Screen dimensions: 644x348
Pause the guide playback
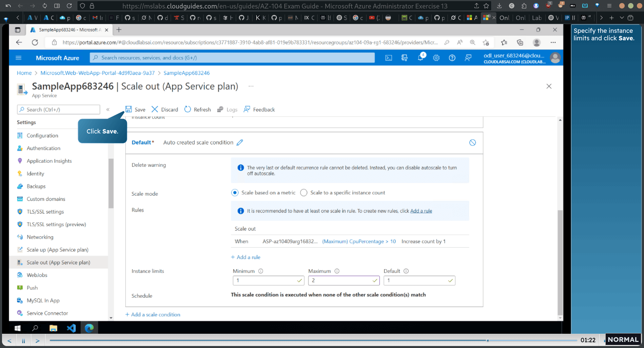point(23,341)
